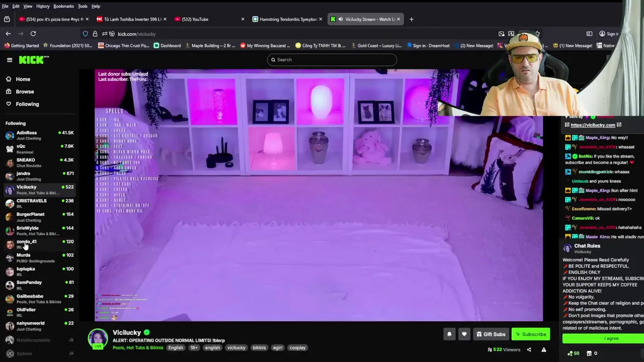Open BrieWylde channel in Following list
The image size is (644, 362).
pos(40,230)
